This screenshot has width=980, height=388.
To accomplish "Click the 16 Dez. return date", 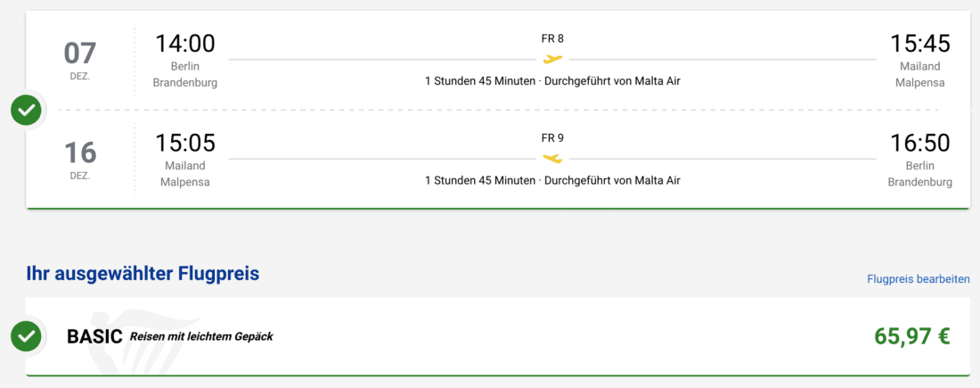I will [80, 159].
